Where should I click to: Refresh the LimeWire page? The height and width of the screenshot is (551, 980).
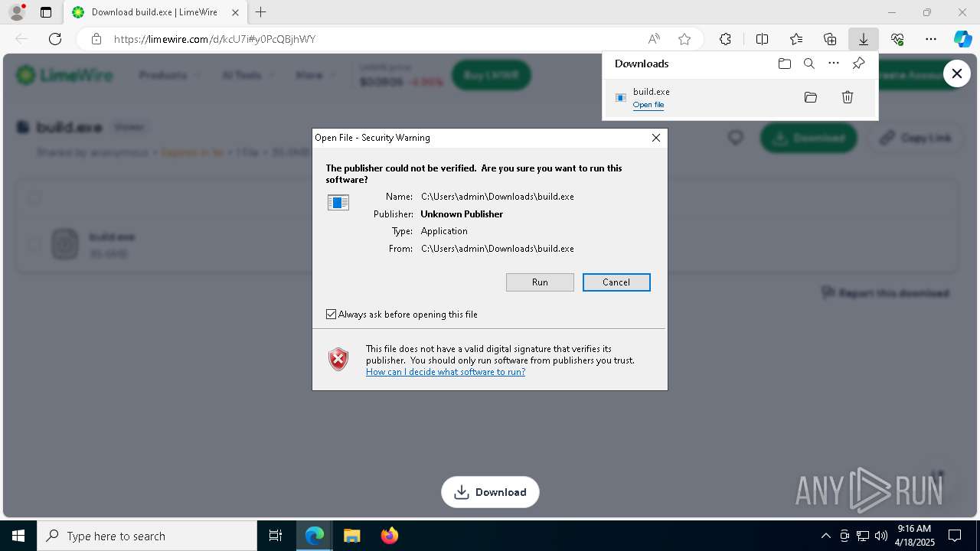[x=55, y=39]
